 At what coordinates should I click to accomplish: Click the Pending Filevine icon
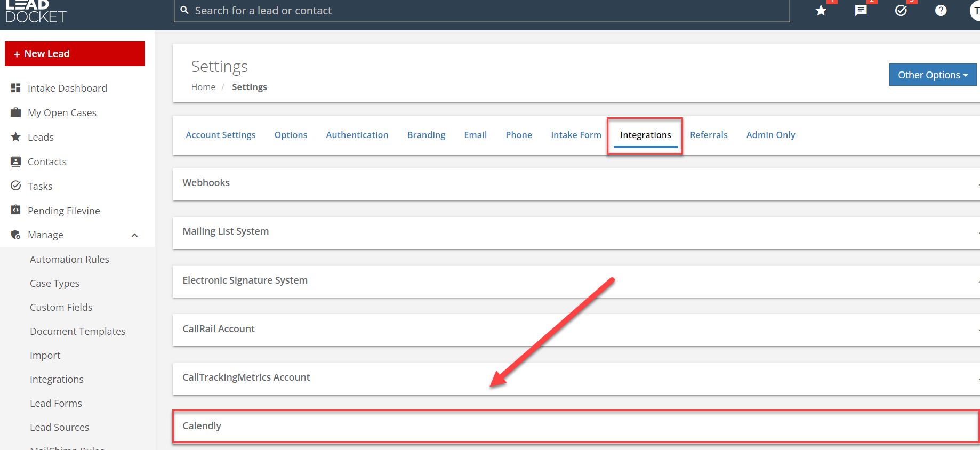(16, 210)
